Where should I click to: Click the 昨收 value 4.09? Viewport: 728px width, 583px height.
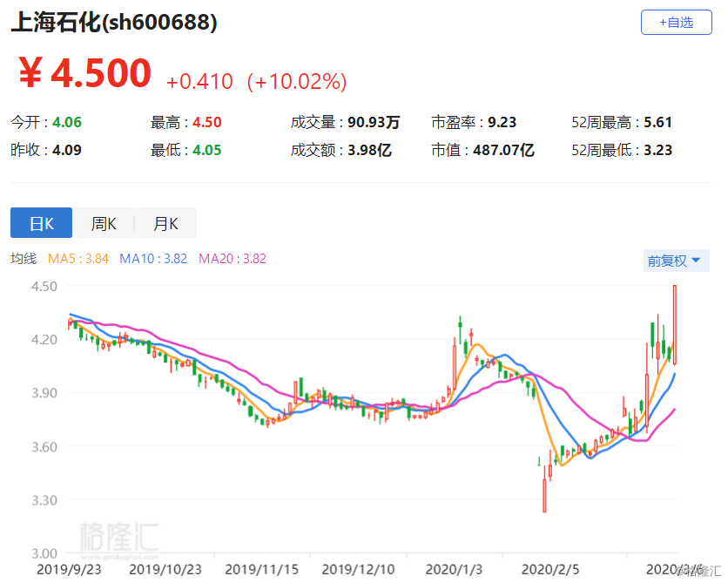tap(67, 150)
